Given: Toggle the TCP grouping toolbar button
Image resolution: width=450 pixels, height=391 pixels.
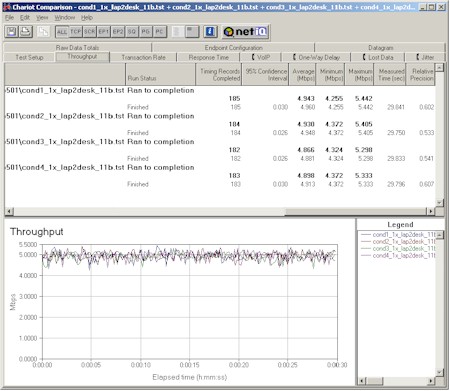Looking at the screenshot, I should coord(76,32).
